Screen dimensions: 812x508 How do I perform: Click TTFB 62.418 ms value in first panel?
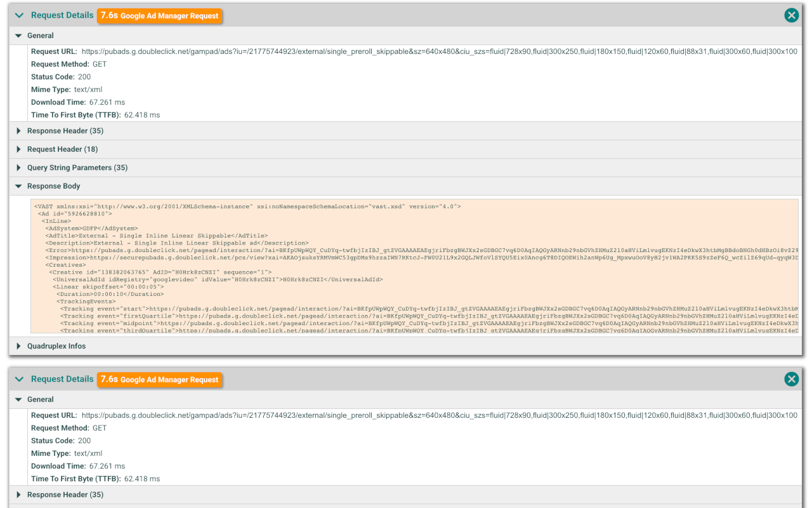coord(142,115)
